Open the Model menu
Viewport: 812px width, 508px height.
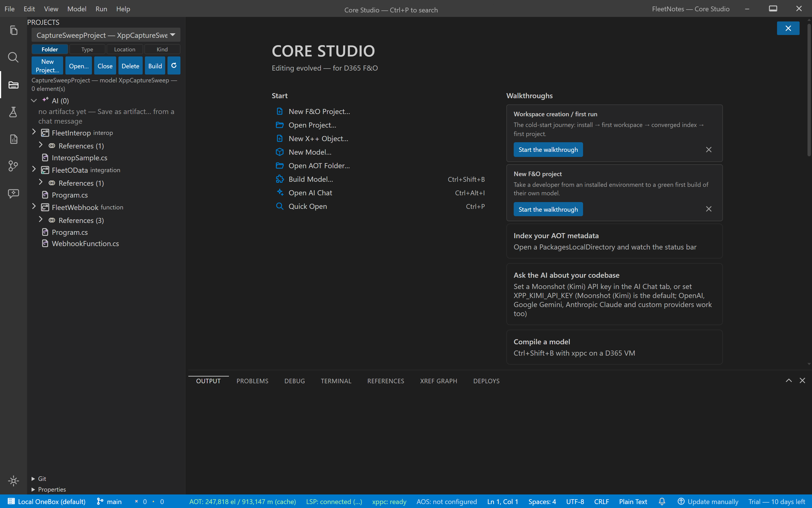[x=77, y=9]
